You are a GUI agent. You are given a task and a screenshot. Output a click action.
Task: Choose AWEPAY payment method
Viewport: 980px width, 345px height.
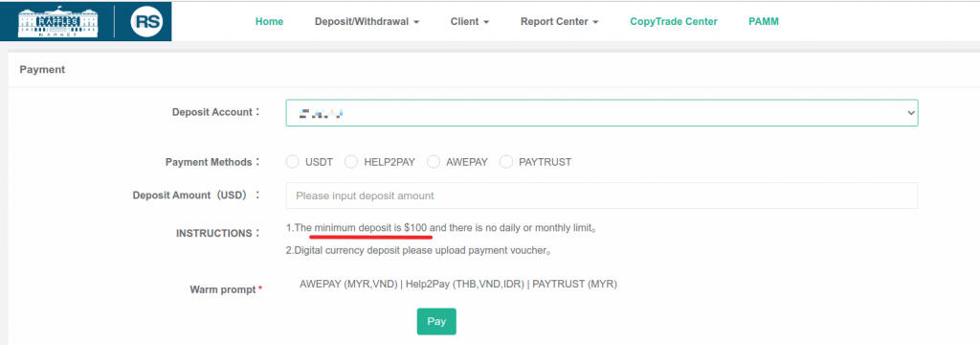[x=434, y=162]
